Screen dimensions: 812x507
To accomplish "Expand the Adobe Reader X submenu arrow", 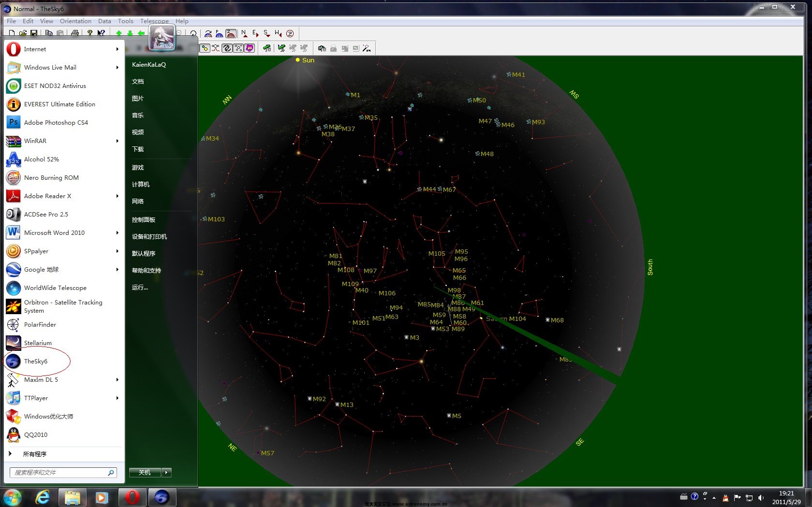I will pos(117,196).
